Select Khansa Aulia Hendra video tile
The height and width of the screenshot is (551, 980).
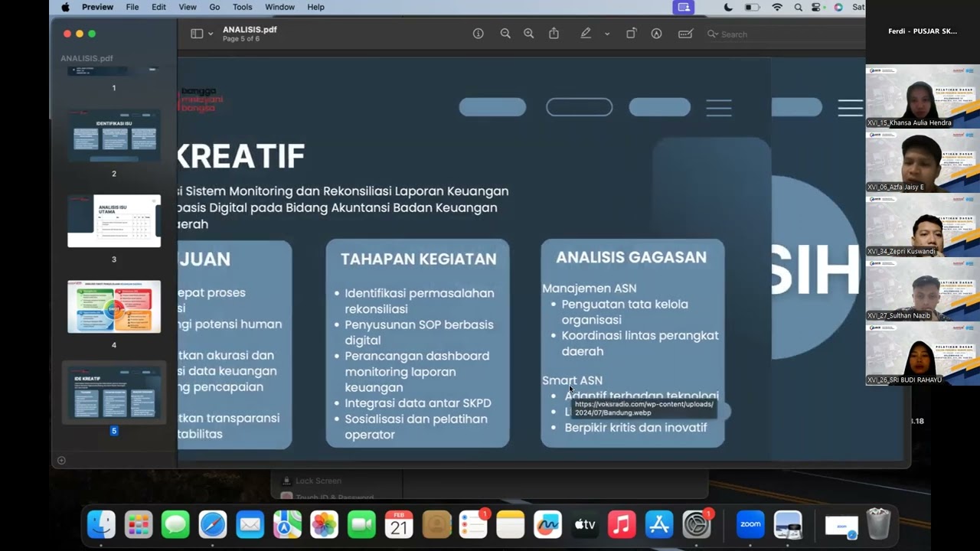pos(923,96)
